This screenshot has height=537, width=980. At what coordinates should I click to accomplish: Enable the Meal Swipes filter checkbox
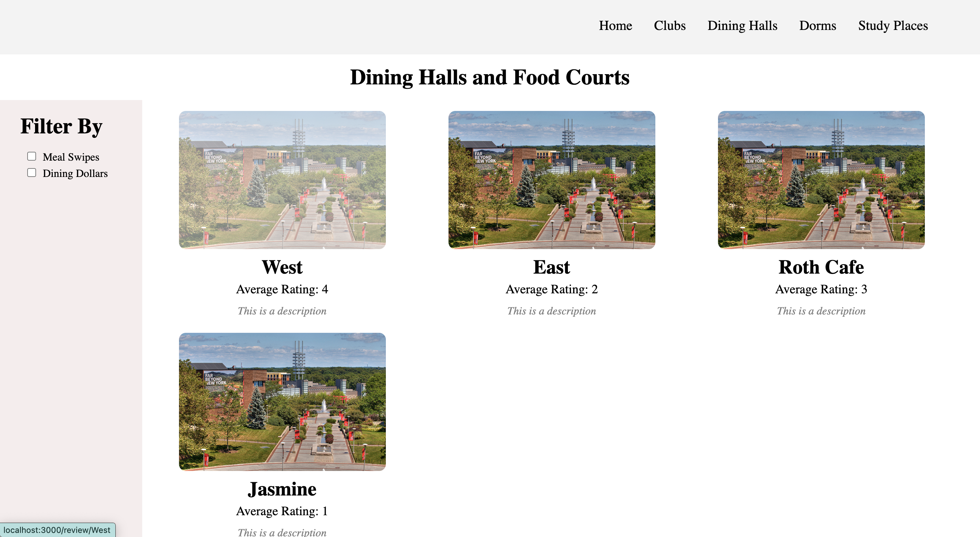coord(32,157)
